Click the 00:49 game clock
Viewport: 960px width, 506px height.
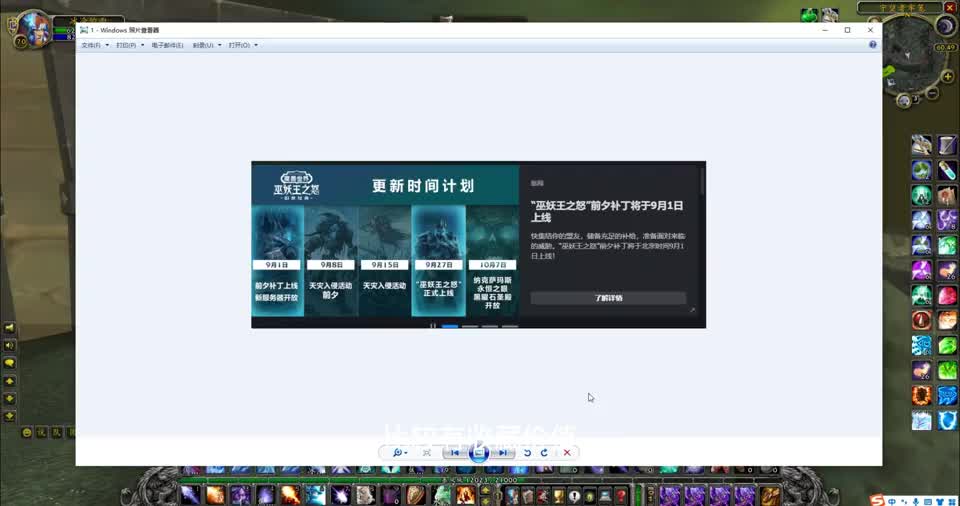click(x=945, y=47)
